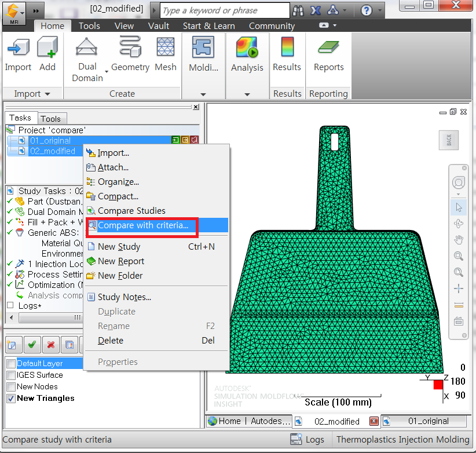Open the Results ribbon icon
Image resolution: width=476 pixels, height=453 pixels.
point(287,47)
